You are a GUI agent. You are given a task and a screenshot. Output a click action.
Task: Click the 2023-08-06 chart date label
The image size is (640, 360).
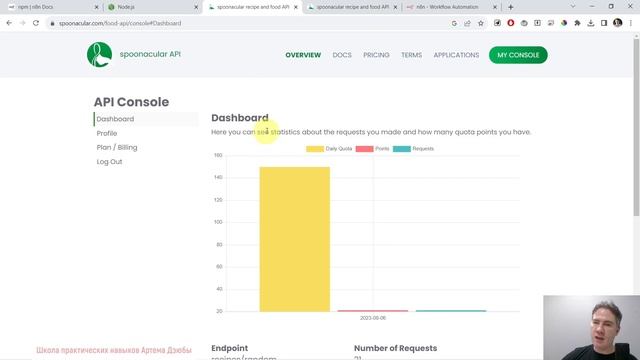[373, 318]
